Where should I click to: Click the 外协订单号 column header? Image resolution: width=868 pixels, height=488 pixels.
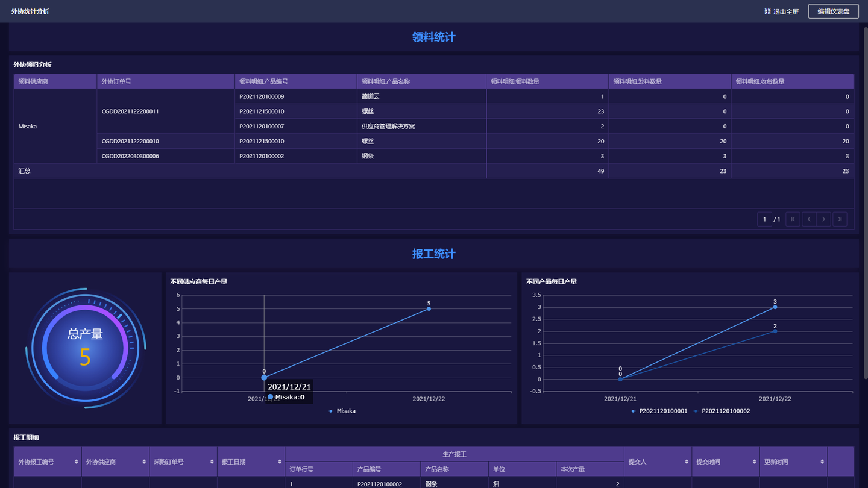point(165,81)
